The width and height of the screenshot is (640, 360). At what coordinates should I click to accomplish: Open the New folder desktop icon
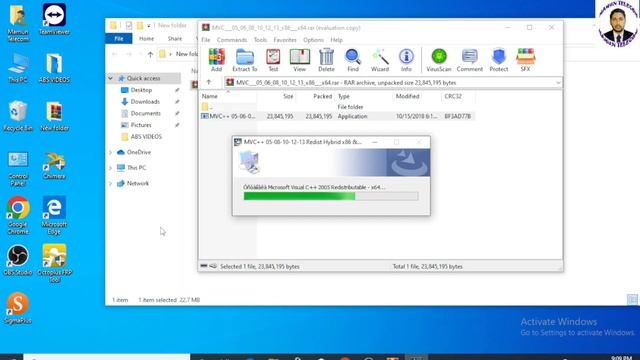pyautogui.click(x=54, y=116)
